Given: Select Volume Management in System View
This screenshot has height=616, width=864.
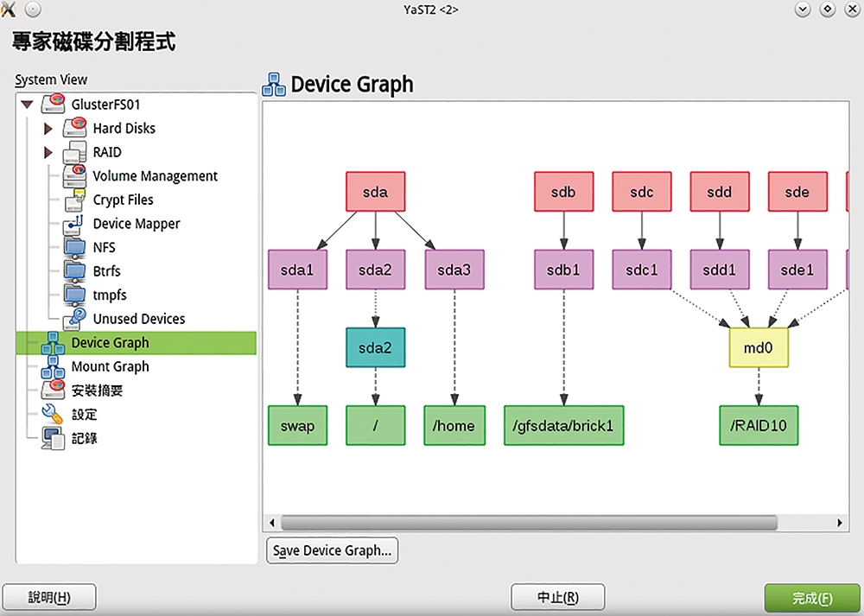Looking at the screenshot, I should coord(155,175).
